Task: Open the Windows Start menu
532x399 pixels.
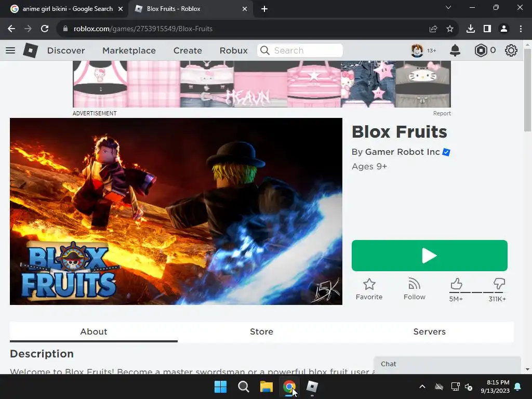Action: tap(220, 387)
